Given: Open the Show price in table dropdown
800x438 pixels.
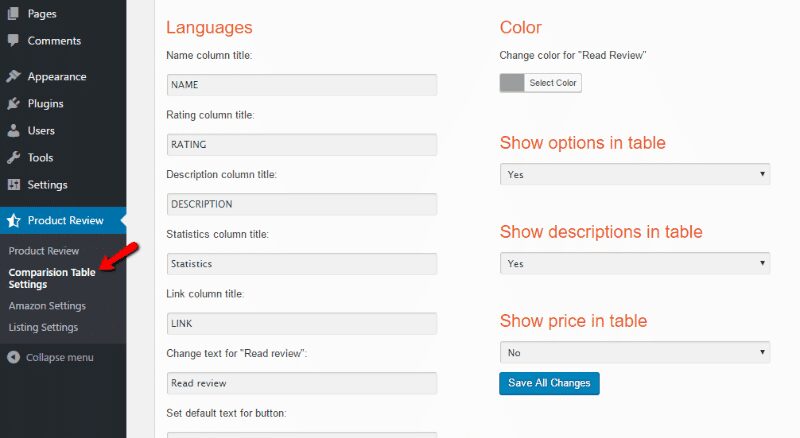Looking at the screenshot, I should tap(635, 352).
